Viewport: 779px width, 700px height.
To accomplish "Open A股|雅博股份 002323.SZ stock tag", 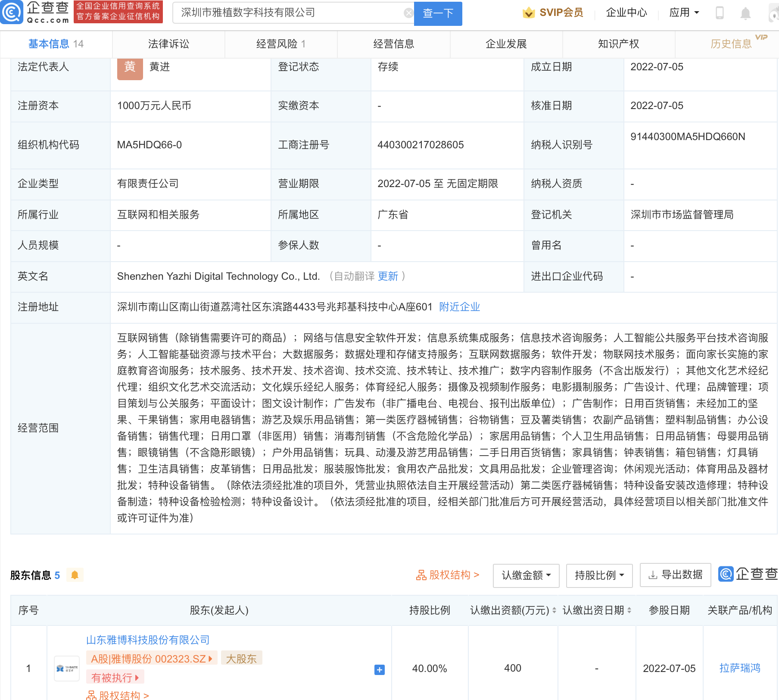I will (x=152, y=659).
